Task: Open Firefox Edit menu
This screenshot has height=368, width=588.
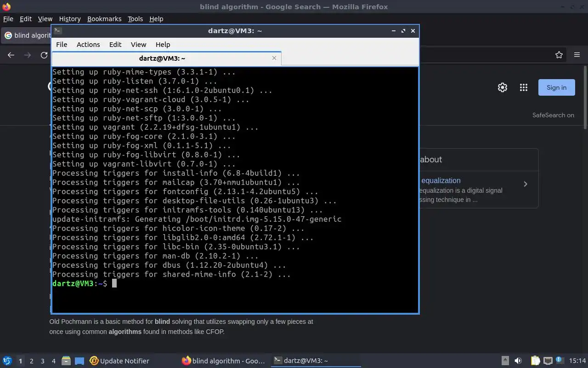Action: (x=26, y=19)
